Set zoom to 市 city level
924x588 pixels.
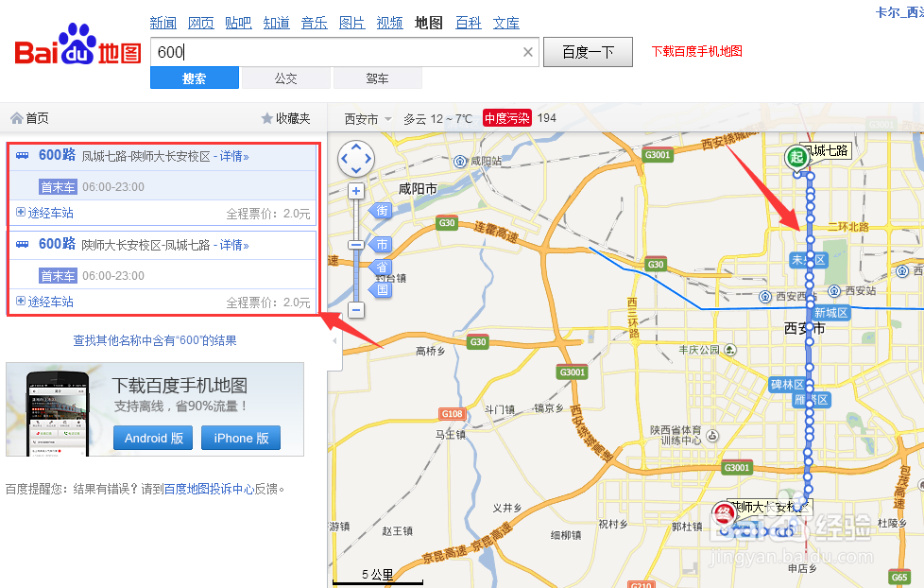(x=381, y=244)
